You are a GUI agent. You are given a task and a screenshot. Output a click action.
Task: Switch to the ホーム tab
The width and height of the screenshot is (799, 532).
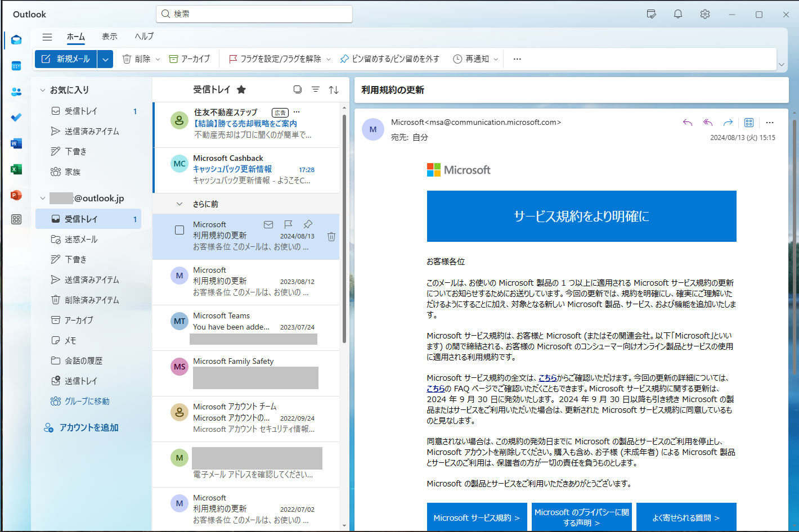pos(76,37)
